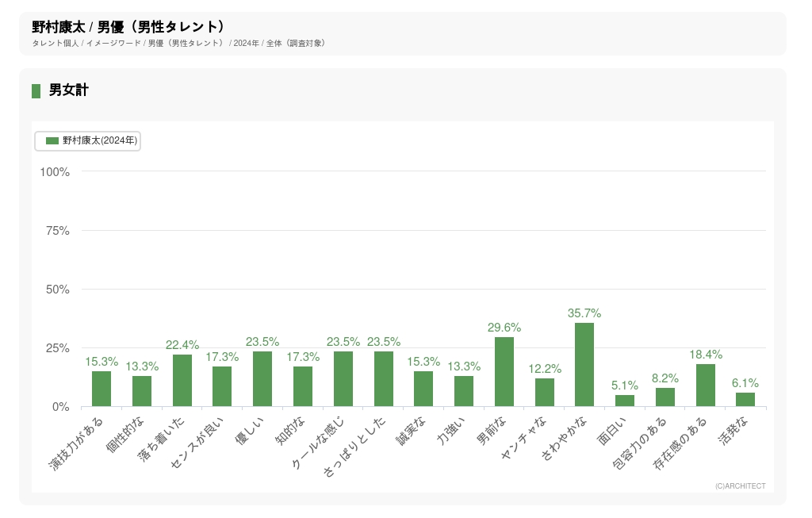This screenshot has height=518, width=812.
Task: Click the ヤンチャな bar at 12.2%
Action: [x=545, y=393]
